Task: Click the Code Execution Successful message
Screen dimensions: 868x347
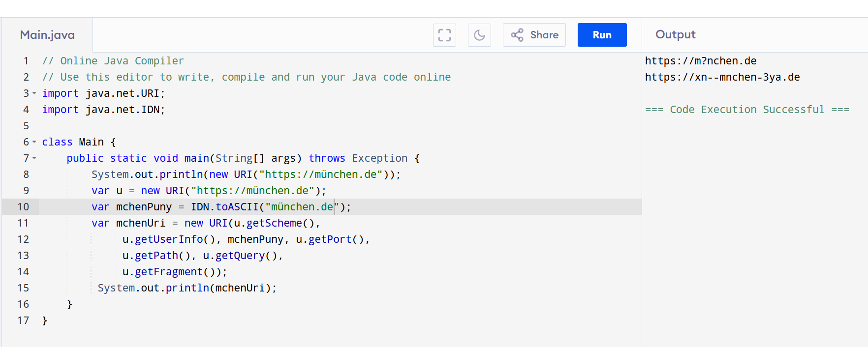Action: point(747,110)
